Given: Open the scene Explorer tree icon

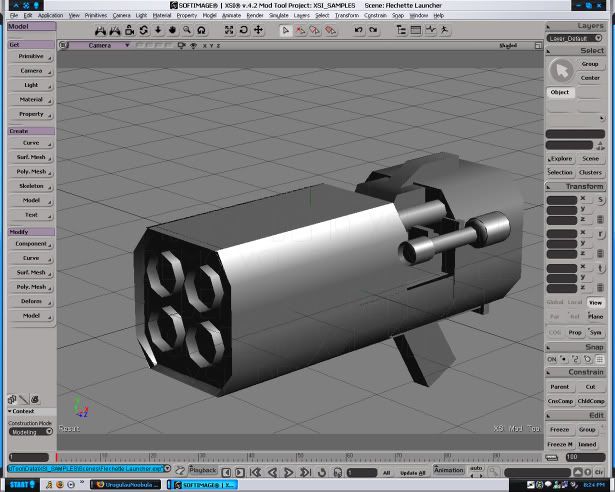Looking at the screenshot, I should coord(401,30).
